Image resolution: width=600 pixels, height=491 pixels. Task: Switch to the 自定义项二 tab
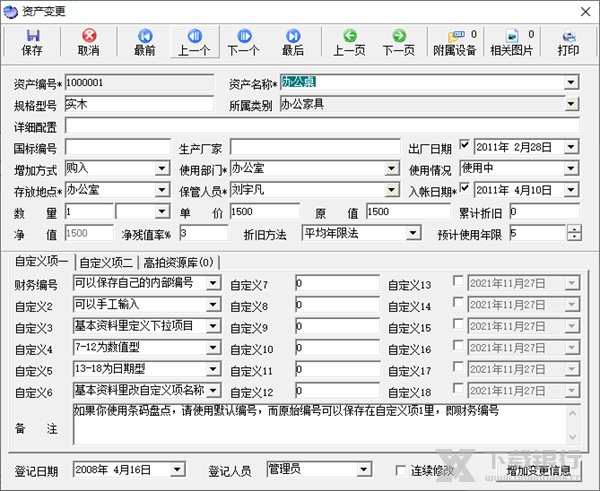click(106, 263)
